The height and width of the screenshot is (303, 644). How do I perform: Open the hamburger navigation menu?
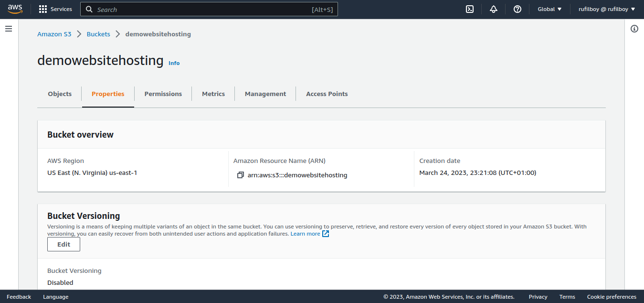9,29
